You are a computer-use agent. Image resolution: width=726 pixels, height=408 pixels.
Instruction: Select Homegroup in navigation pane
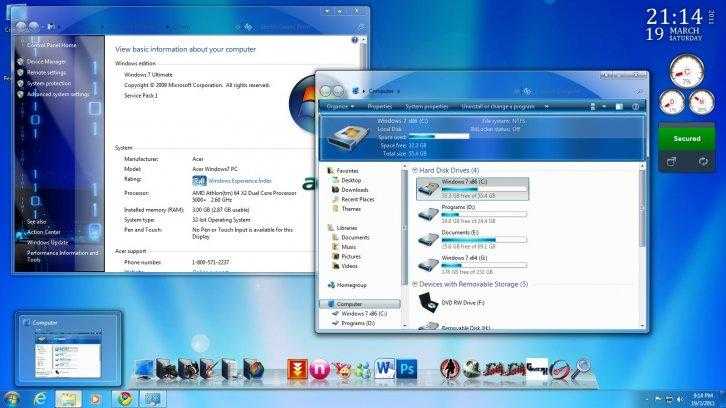[x=351, y=285]
